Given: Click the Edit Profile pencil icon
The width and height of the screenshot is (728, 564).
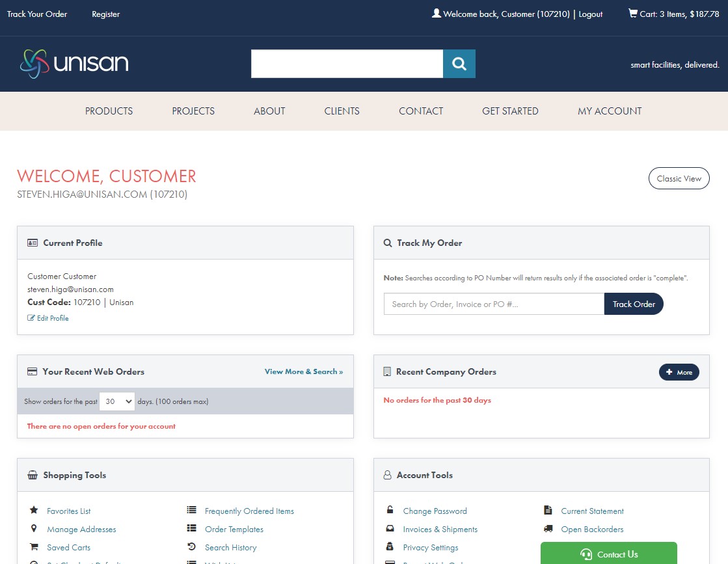Looking at the screenshot, I should click(31, 318).
